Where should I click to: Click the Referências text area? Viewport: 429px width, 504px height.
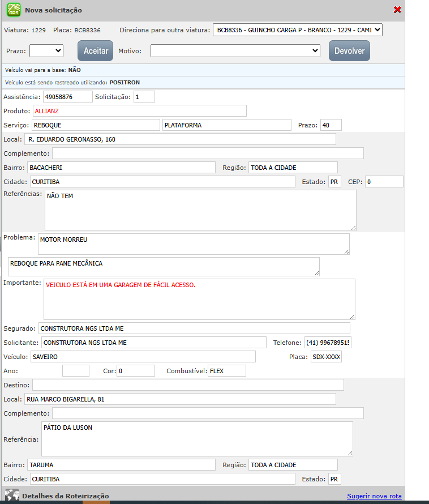[200, 210]
